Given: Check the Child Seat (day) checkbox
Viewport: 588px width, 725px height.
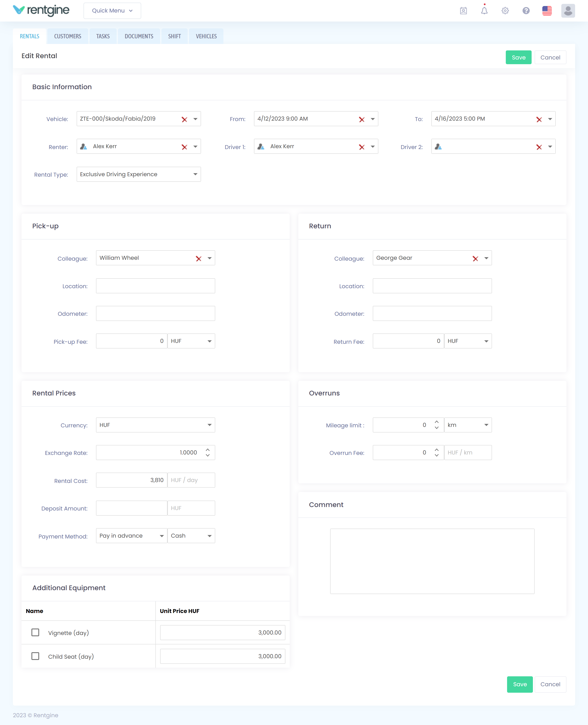Looking at the screenshot, I should tap(35, 656).
